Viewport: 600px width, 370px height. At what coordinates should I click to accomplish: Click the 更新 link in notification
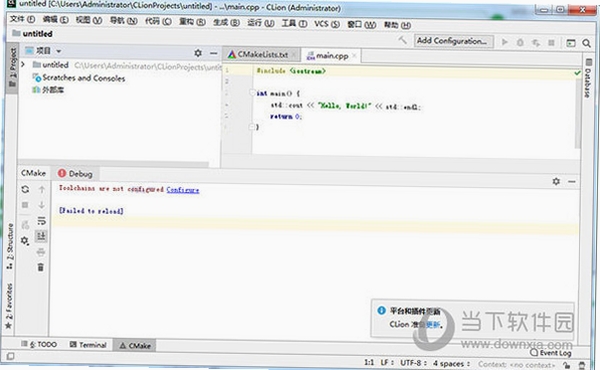coord(433,325)
